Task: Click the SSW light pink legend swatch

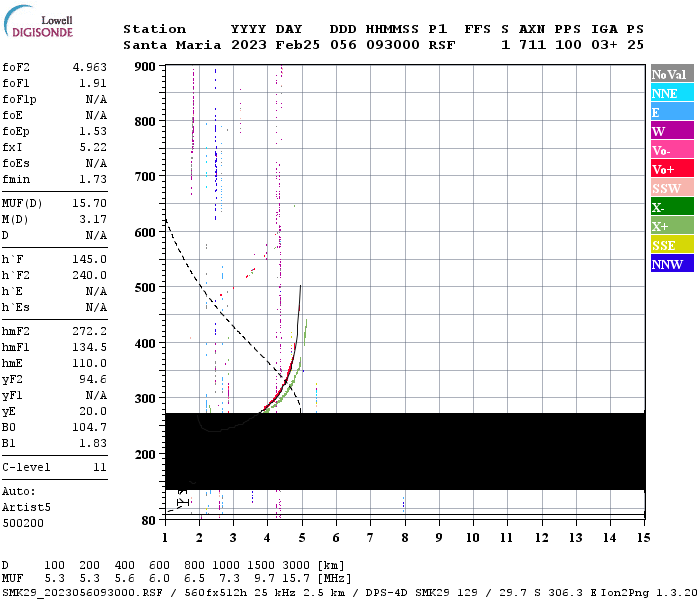Action: coord(672,188)
